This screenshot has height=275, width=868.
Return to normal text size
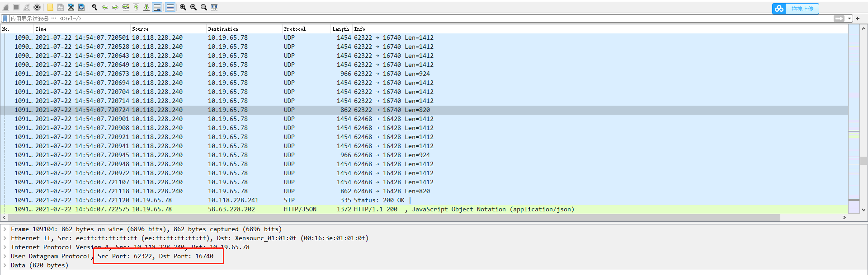204,7
